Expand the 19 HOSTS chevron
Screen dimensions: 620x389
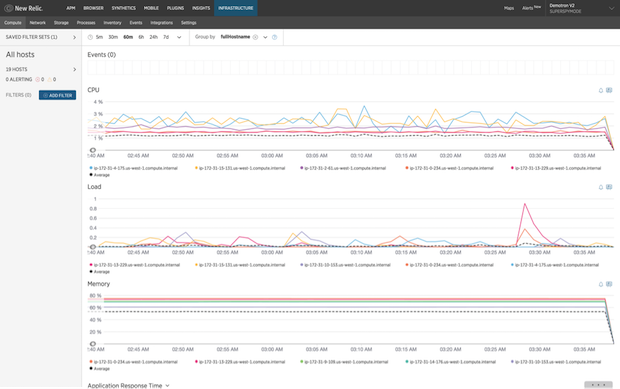[x=74, y=70]
